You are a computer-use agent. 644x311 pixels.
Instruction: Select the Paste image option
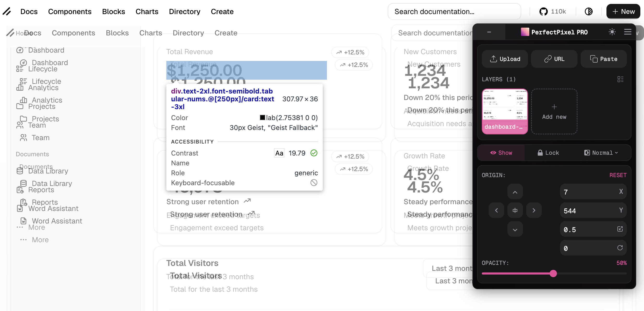tap(604, 59)
